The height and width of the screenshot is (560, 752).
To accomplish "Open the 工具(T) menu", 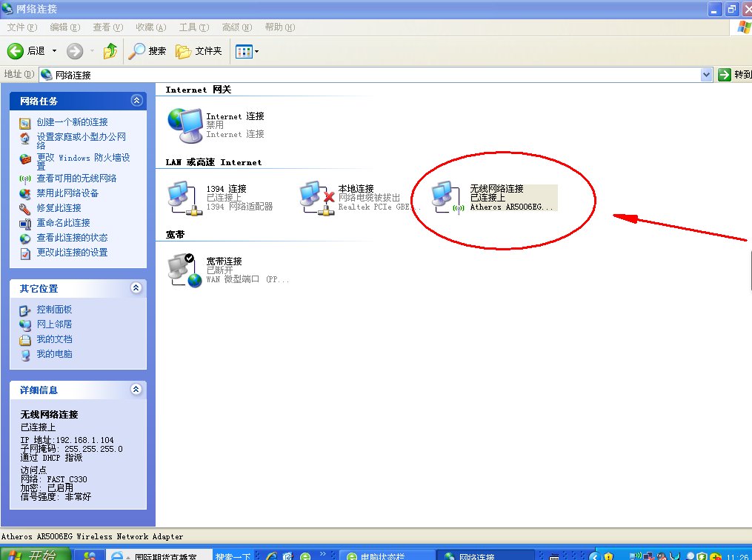I will pos(193,27).
